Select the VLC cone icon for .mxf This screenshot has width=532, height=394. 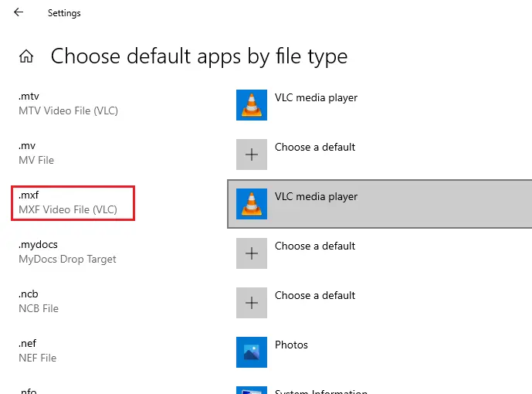coord(251,204)
